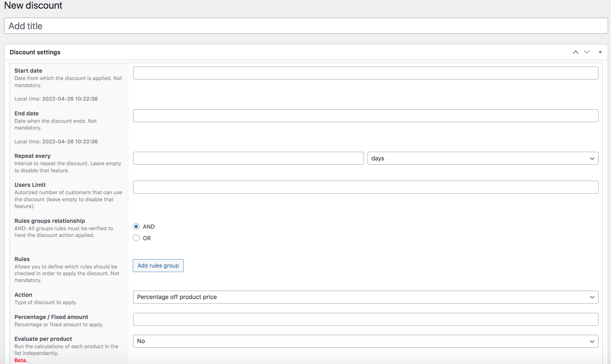Open the days interval dropdown

483,158
